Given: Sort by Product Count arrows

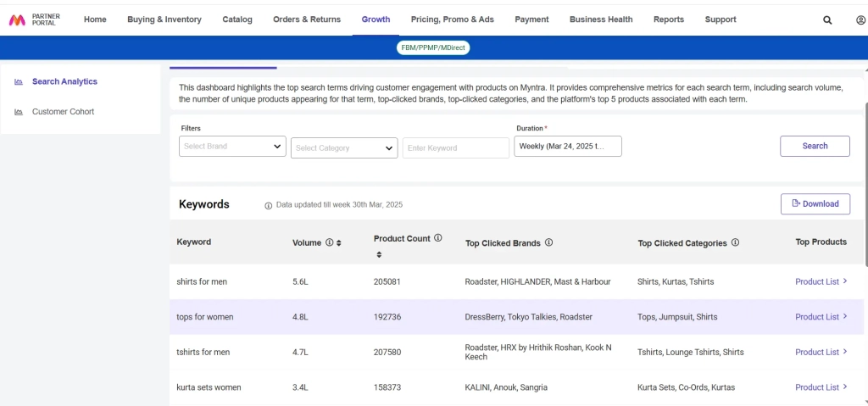Looking at the screenshot, I should [x=378, y=254].
